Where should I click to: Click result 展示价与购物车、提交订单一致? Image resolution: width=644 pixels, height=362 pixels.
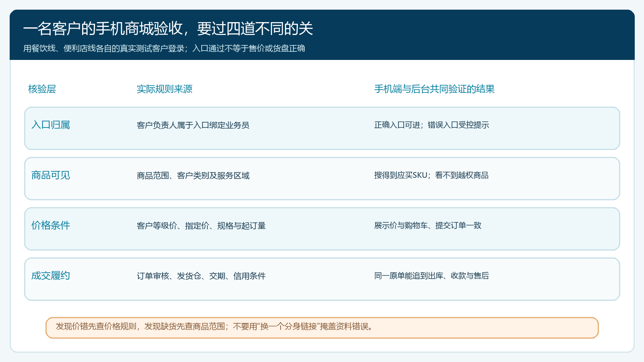click(x=428, y=226)
